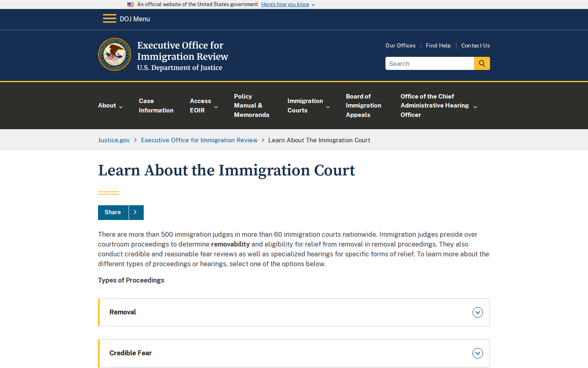Image resolution: width=588 pixels, height=368 pixels.
Task: Expand 'Here's how you know' banner
Action: tap(288, 4)
